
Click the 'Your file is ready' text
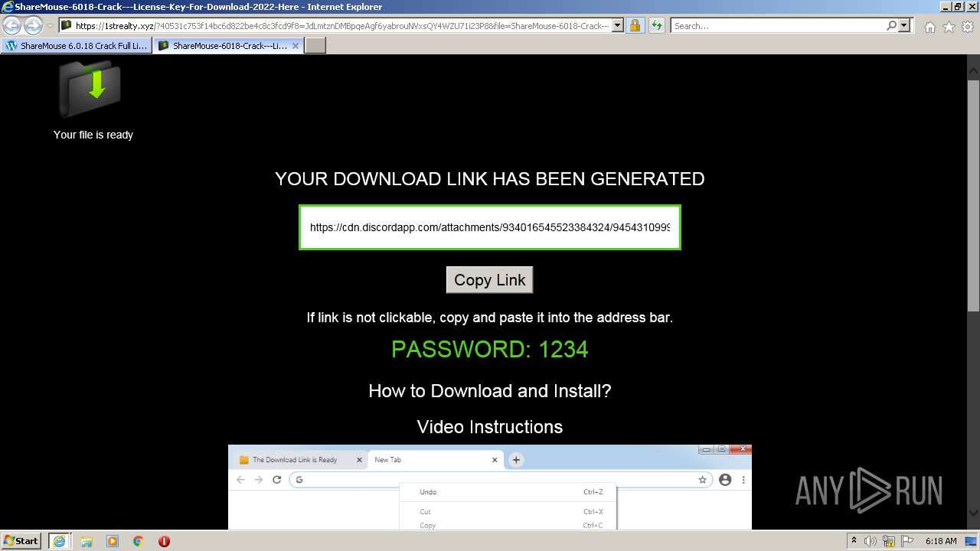click(93, 135)
